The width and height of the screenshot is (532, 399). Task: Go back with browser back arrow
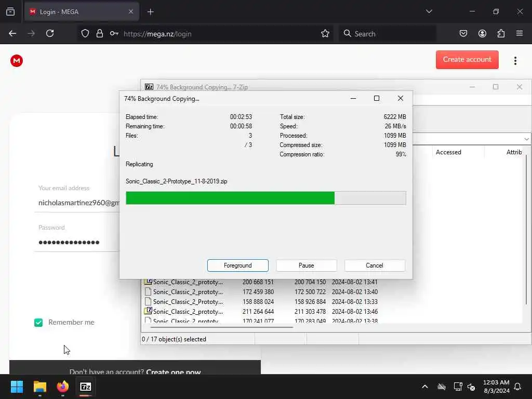point(12,34)
